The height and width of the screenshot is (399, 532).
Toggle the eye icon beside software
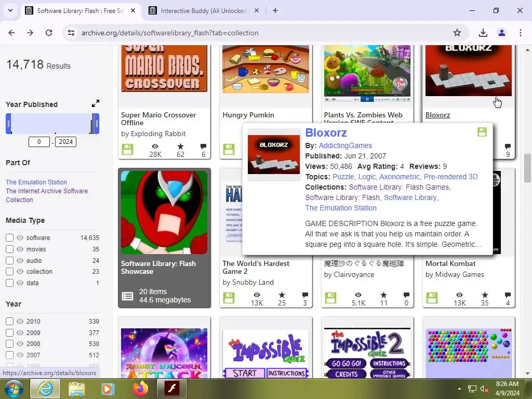tap(20, 238)
